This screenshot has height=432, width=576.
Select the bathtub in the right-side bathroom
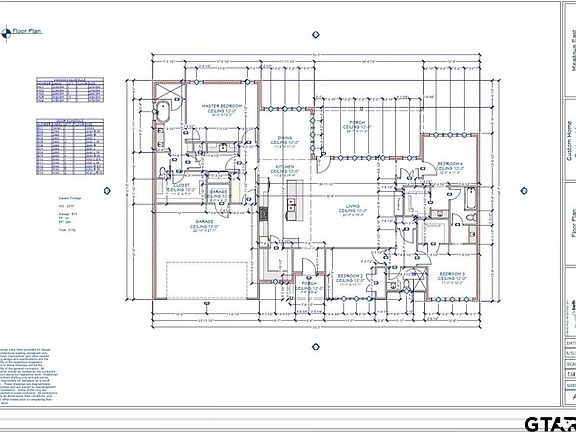[x=471, y=198]
